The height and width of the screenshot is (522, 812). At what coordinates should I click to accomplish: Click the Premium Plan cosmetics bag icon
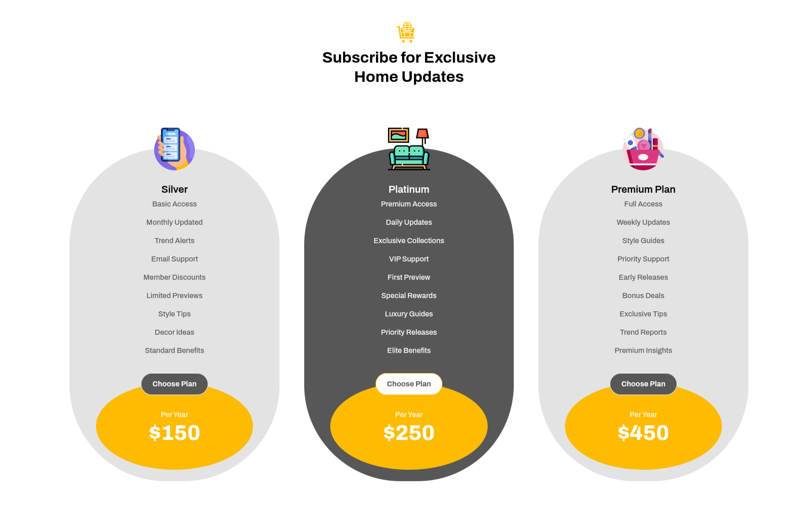click(x=643, y=149)
